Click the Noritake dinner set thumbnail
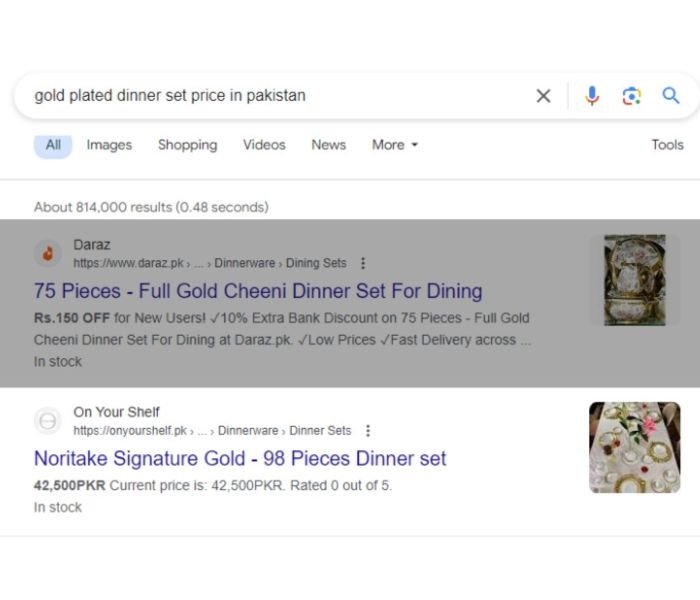The image size is (700, 600). coord(634,447)
